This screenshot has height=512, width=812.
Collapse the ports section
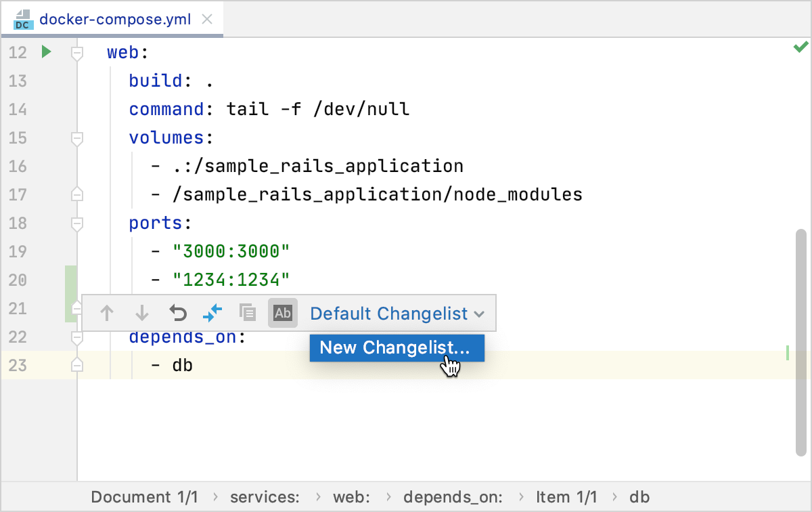coord(76,223)
